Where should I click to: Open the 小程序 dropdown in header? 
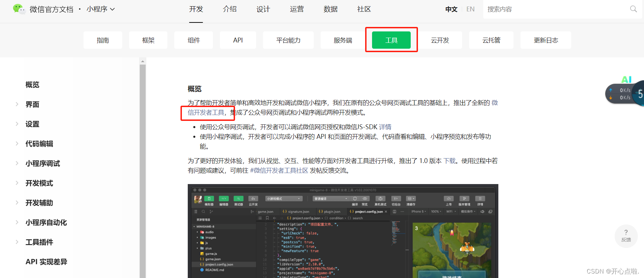pos(100,9)
